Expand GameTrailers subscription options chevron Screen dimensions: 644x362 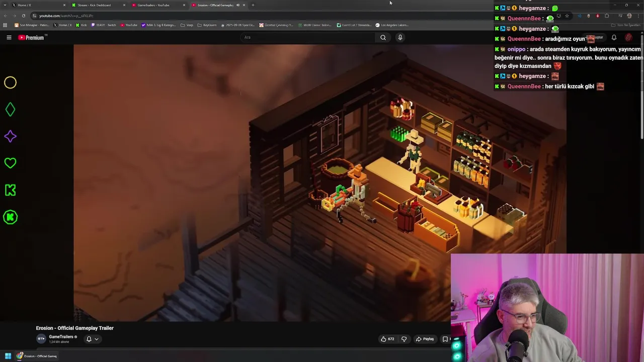click(97, 339)
